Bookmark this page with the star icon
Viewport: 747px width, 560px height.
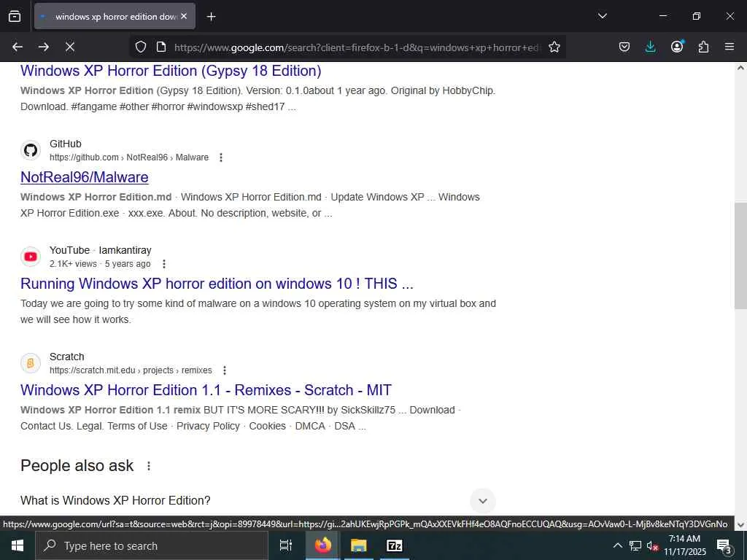[x=554, y=47]
